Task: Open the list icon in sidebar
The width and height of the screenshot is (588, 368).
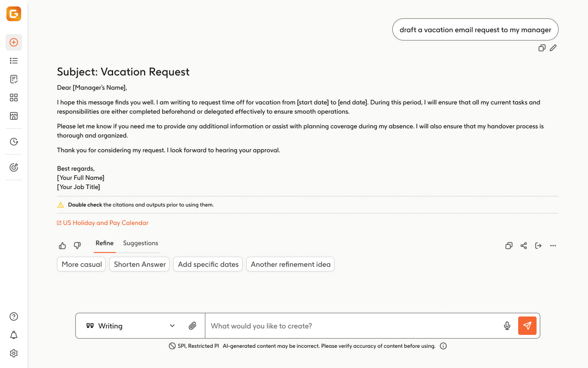Action: [14, 61]
